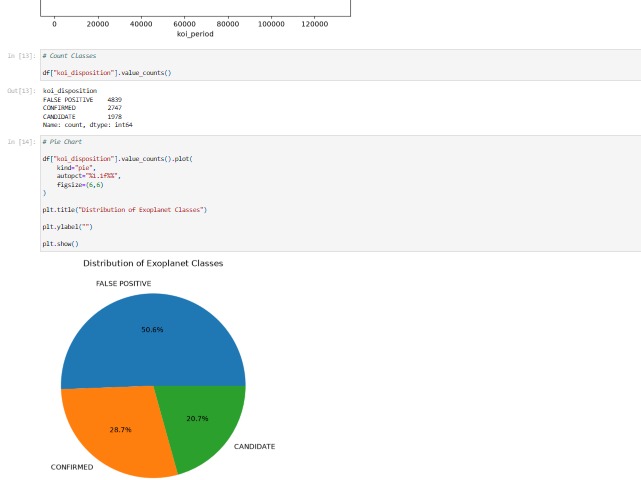Screen dimensions: 641x480
Task: Click the 120000 x-axis tick label
Action: click(315, 24)
